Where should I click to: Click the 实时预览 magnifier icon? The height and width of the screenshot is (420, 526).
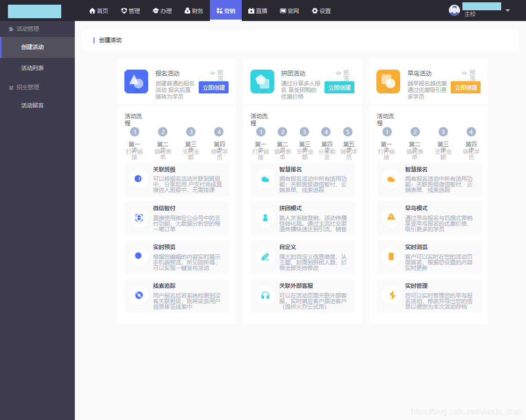click(139, 256)
